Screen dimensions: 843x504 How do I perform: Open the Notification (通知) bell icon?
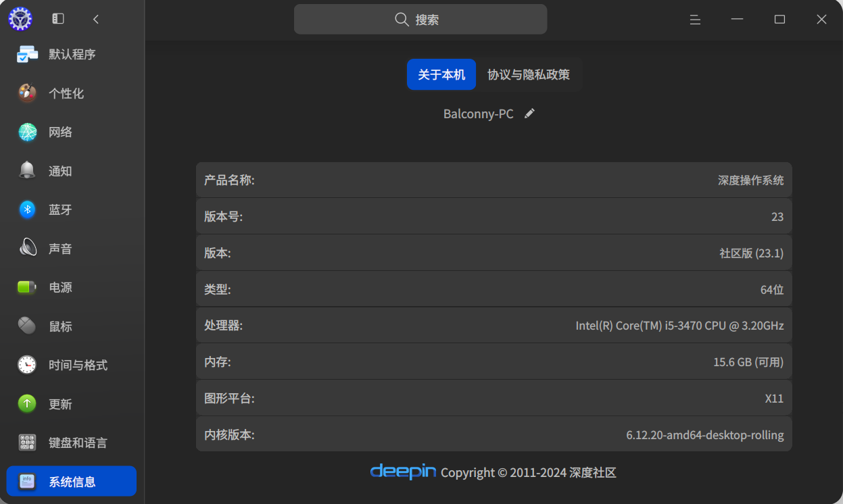coord(27,171)
